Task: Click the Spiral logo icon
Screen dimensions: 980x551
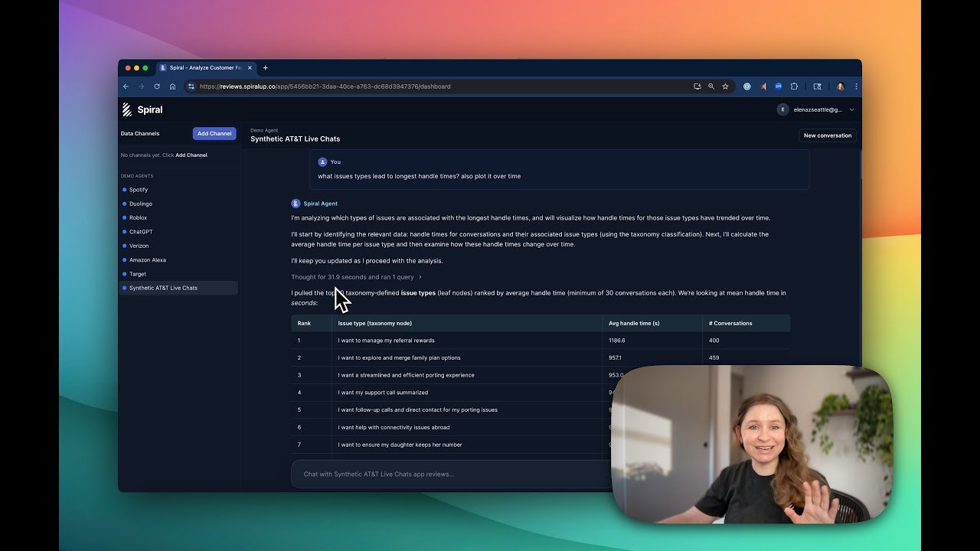Action: [127, 109]
